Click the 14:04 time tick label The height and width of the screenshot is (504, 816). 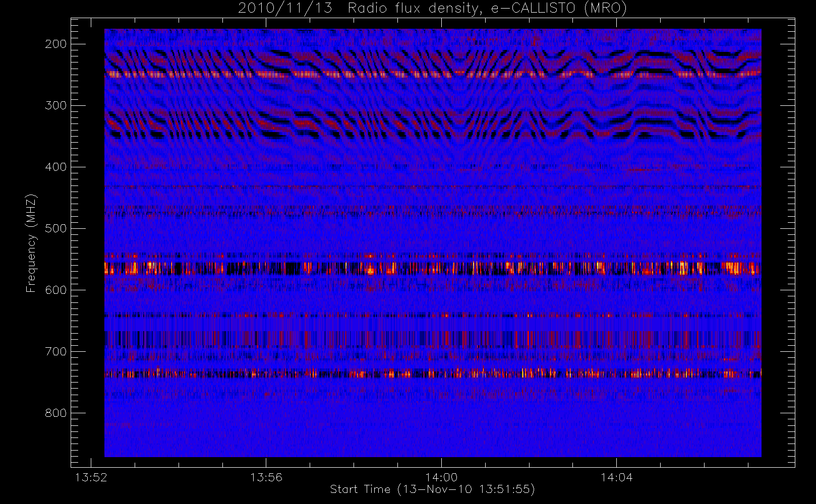click(x=616, y=477)
